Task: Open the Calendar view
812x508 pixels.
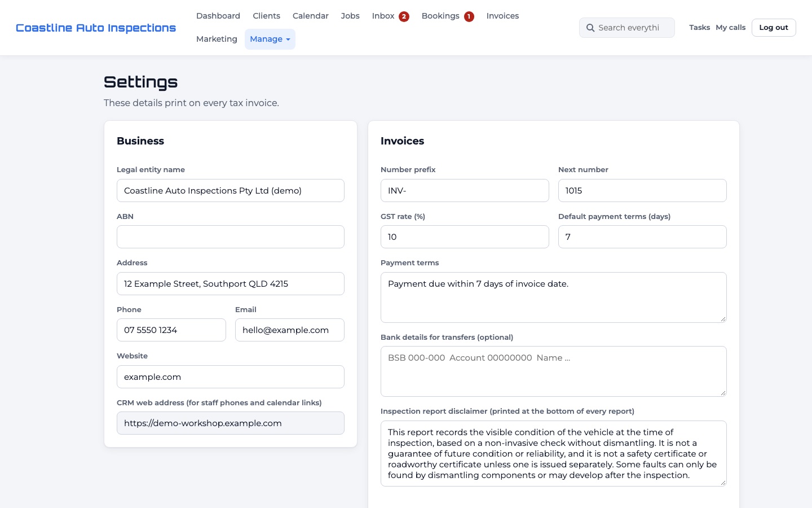Action: 311,16
